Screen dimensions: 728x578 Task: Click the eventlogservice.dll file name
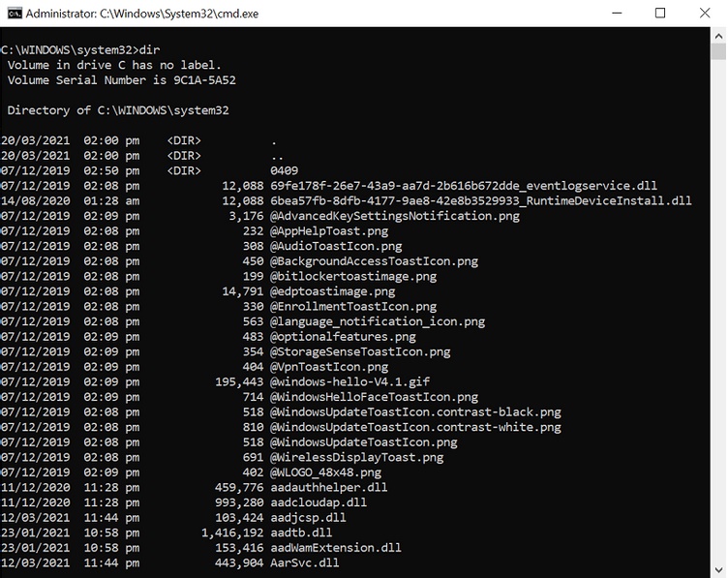464,186
